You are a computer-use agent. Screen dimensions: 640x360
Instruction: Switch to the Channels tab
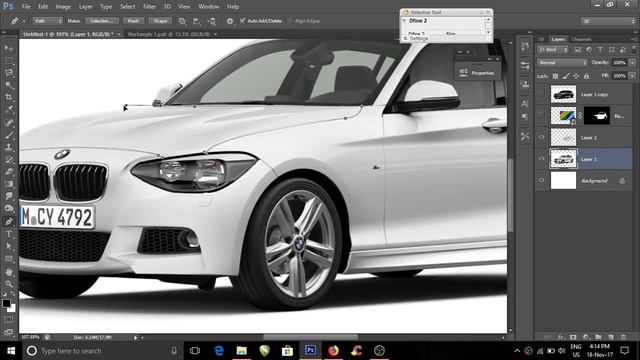581,39
